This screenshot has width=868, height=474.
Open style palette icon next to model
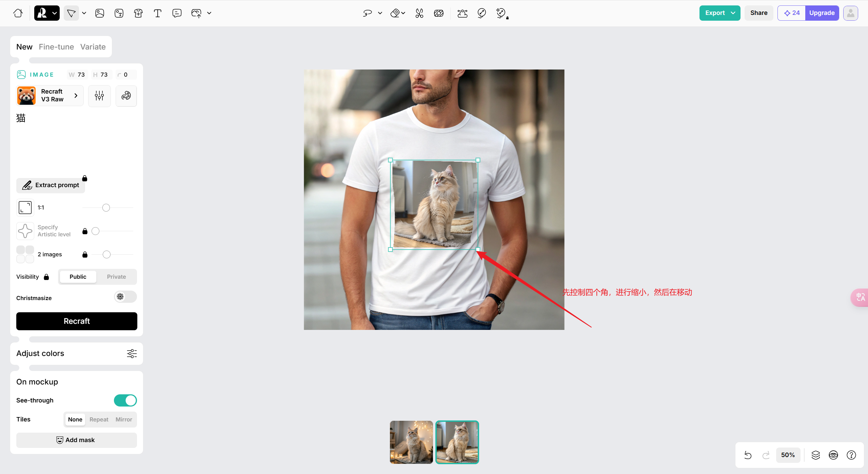click(x=126, y=96)
